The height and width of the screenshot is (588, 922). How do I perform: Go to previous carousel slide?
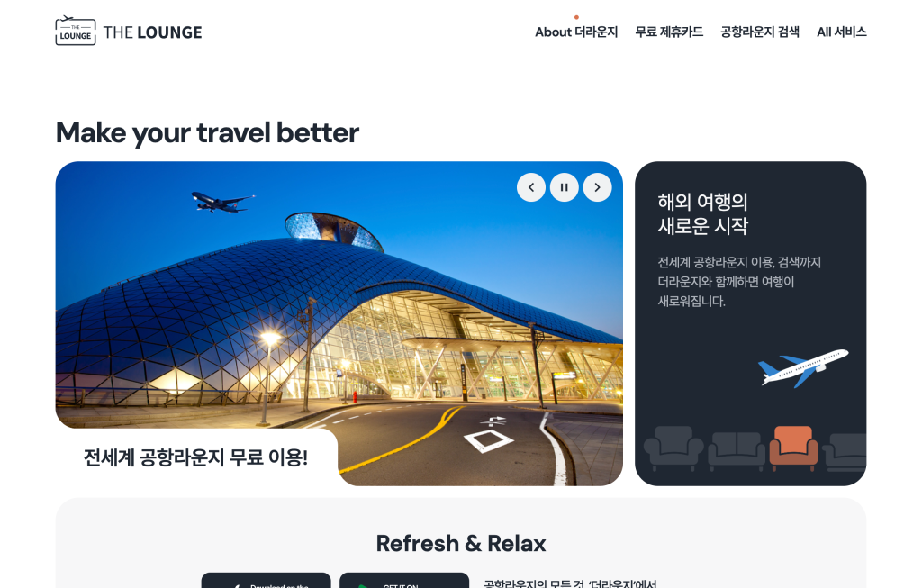(531, 187)
